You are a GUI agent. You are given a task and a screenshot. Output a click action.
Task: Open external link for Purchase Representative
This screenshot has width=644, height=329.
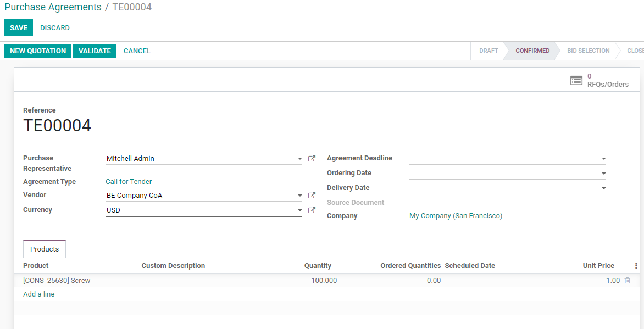click(312, 159)
